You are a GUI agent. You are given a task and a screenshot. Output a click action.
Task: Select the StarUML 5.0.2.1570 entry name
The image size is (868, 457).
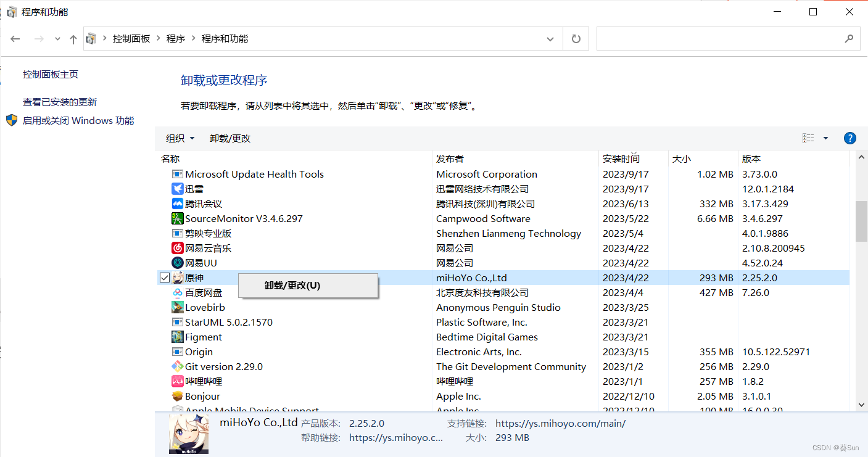229,323
